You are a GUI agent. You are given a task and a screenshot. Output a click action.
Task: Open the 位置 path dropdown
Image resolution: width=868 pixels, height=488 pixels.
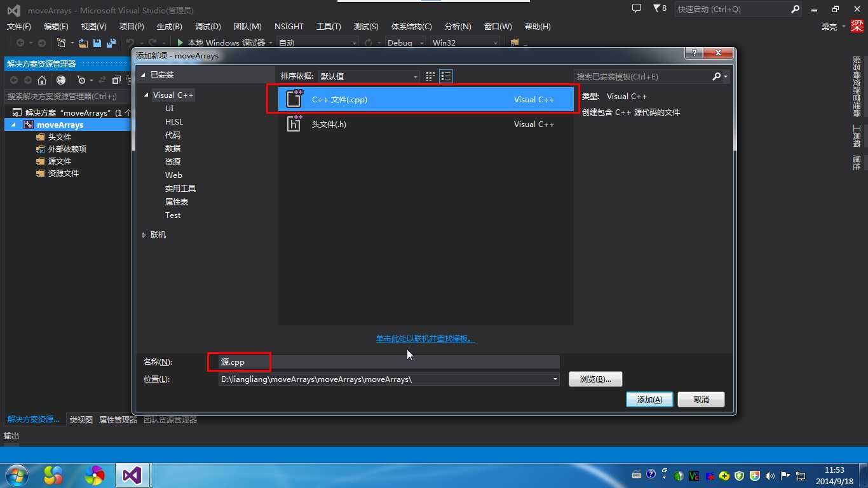(x=555, y=379)
